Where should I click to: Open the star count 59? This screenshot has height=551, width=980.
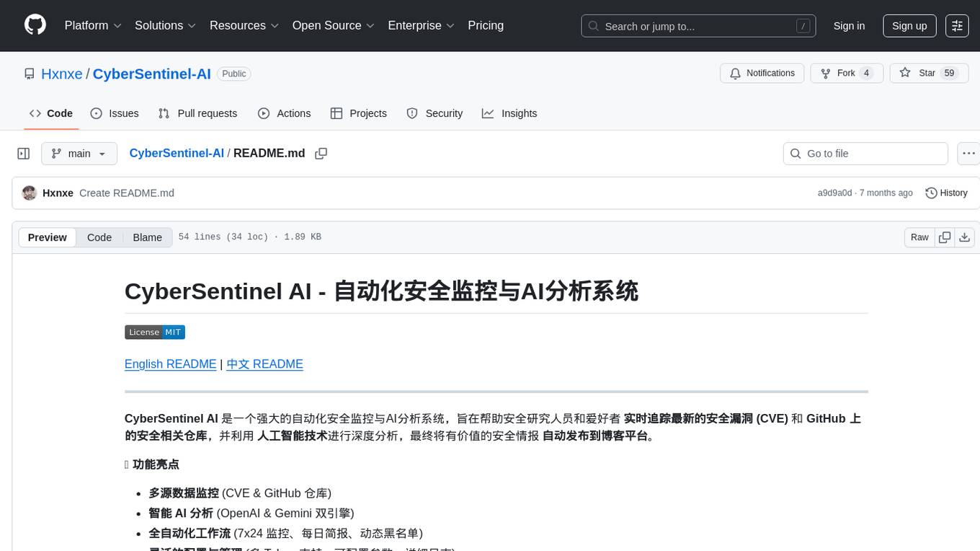point(949,73)
